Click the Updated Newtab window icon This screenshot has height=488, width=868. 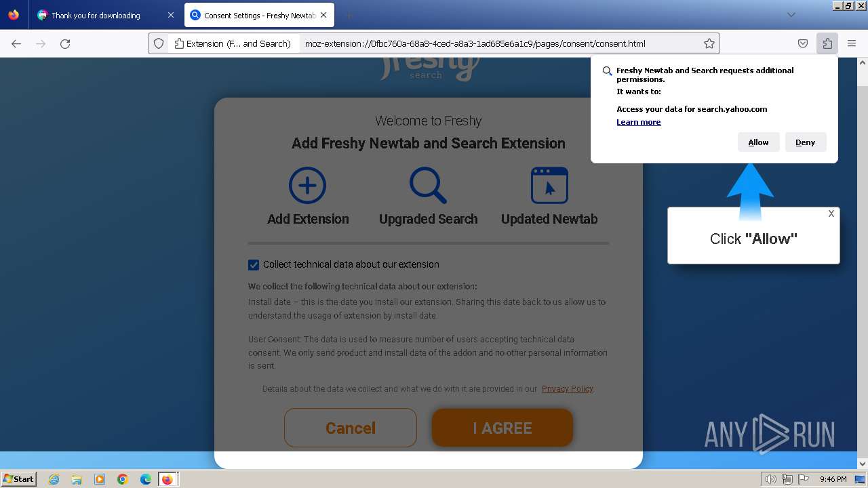click(549, 185)
